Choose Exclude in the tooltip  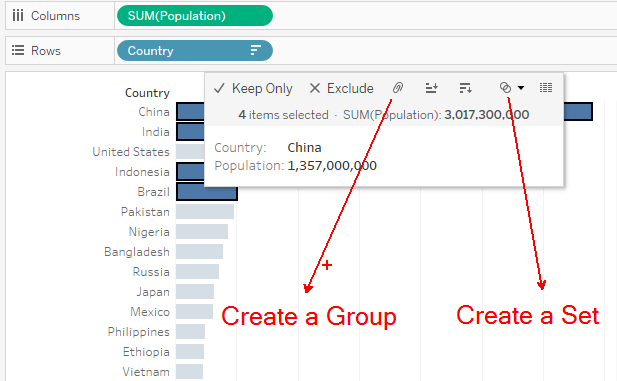point(342,88)
